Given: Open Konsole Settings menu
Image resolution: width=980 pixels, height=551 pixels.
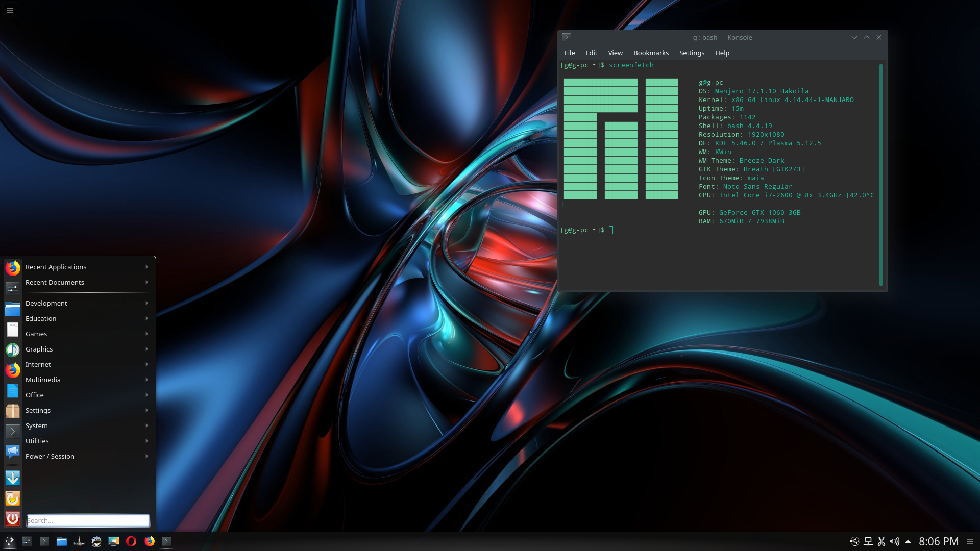Looking at the screenshot, I should click(x=692, y=53).
